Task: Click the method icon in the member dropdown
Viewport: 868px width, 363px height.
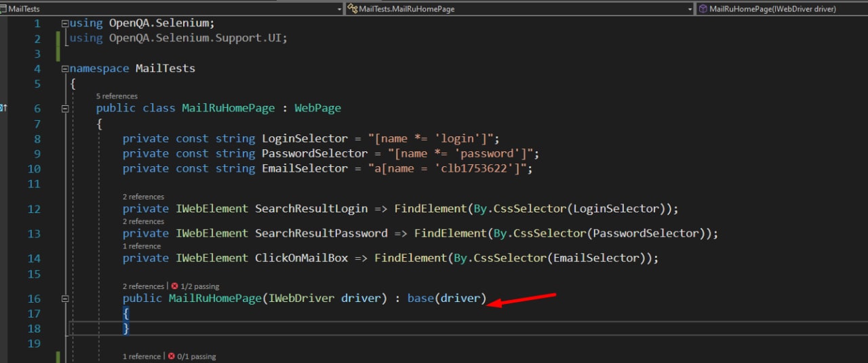Action: [703, 9]
